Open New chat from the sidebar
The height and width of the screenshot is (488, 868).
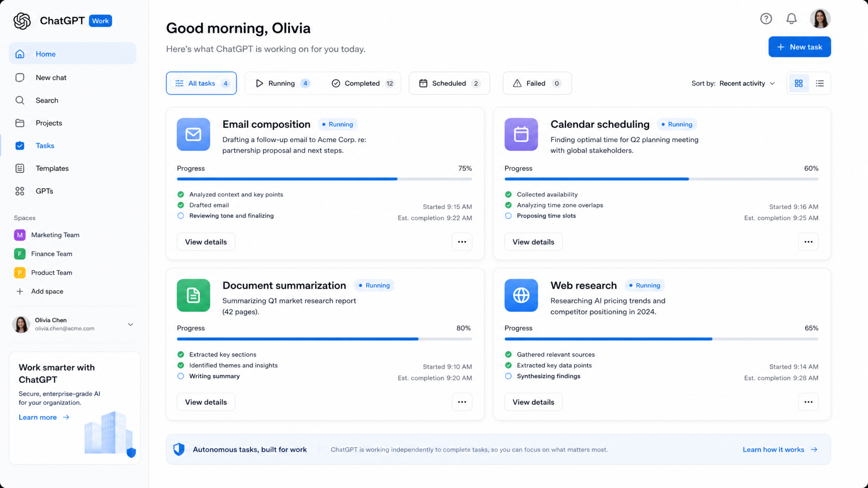(x=72, y=78)
